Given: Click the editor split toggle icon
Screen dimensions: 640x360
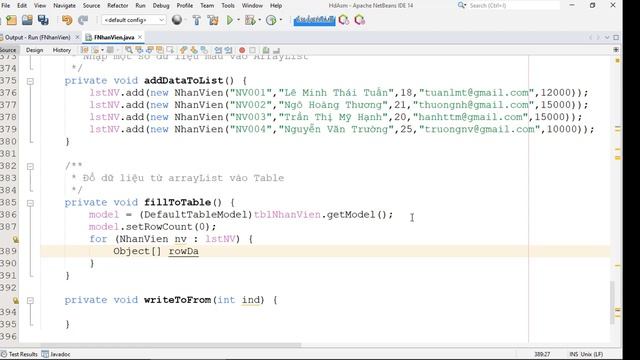Looking at the screenshot, I should (x=616, y=50).
